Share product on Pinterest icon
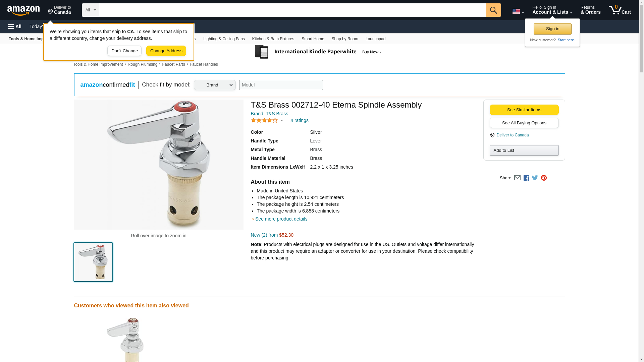Screen dimensions: 644x362 coord(544,178)
